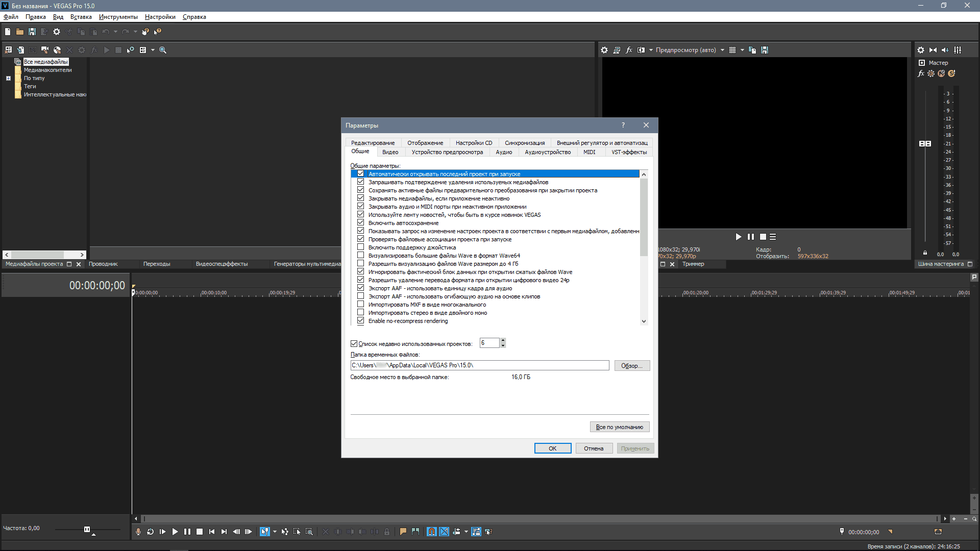Open 'Предпросмотр (авто)' quality dropdown
Image resolution: width=980 pixels, height=551 pixels.
722,50
